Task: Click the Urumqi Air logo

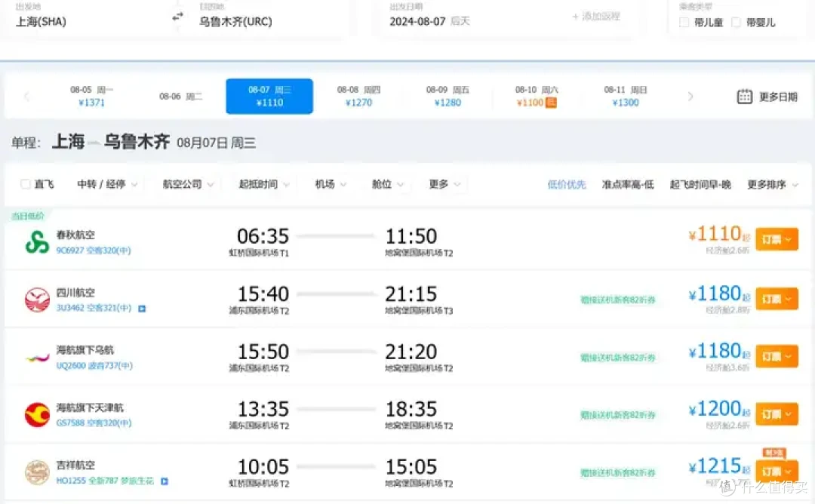Action: coord(38,358)
